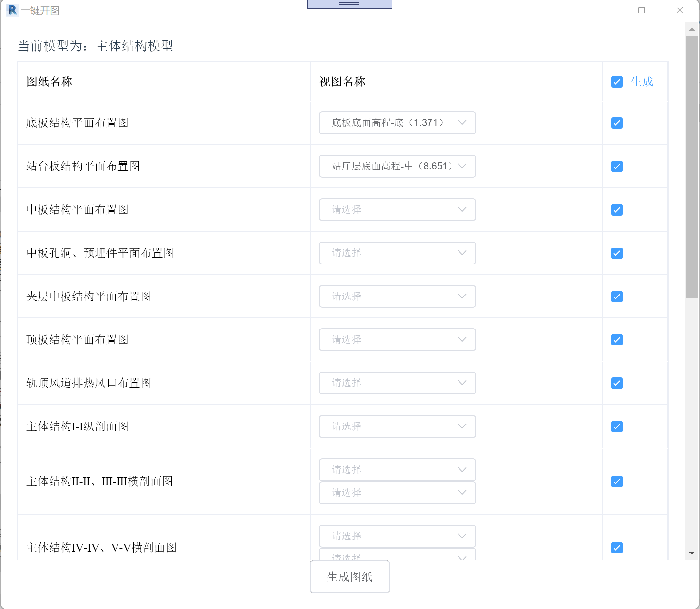Uncheck the 主体结构I-I纵剖面图 checkbox
This screenshot has height=609, width=700.
616,427
